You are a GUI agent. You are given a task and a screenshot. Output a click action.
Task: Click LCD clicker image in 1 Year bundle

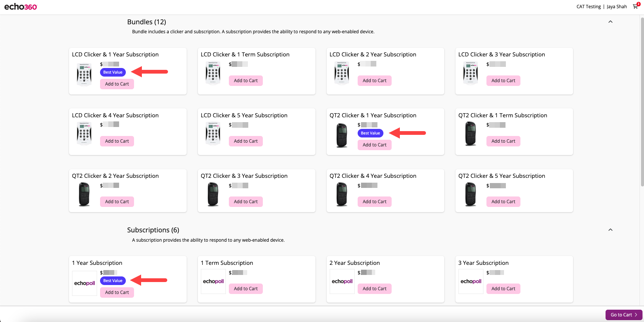[84, 74]
